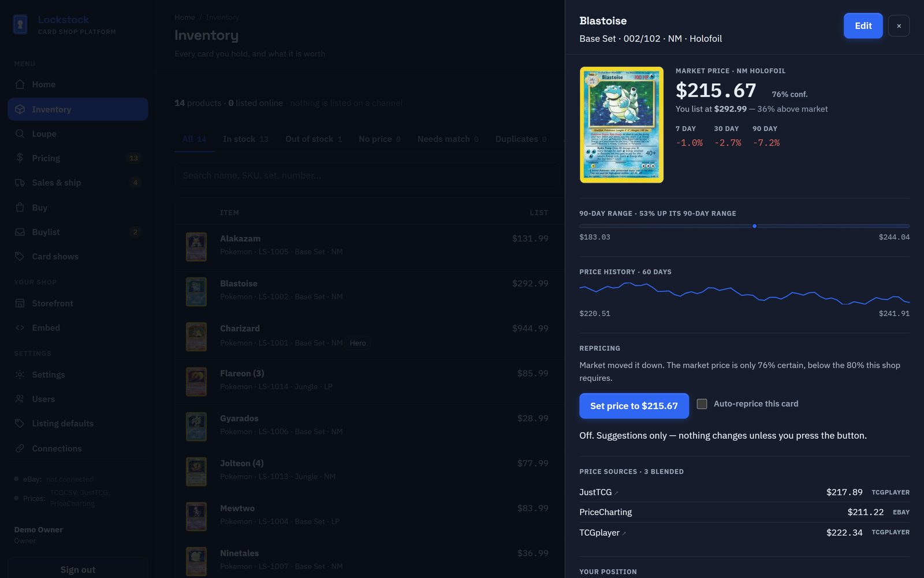Click the Storefront shop icon
924x578 pixels.
[20, 303]
